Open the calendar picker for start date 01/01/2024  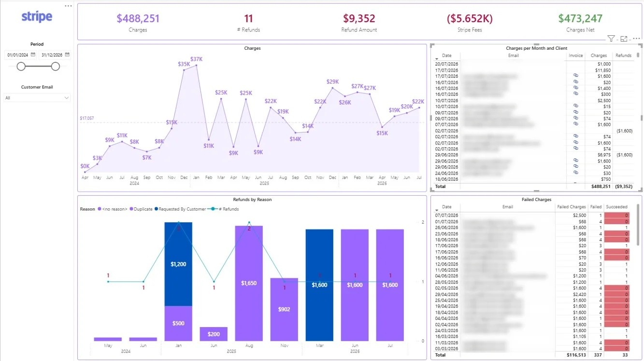click(x=33, y=55)
